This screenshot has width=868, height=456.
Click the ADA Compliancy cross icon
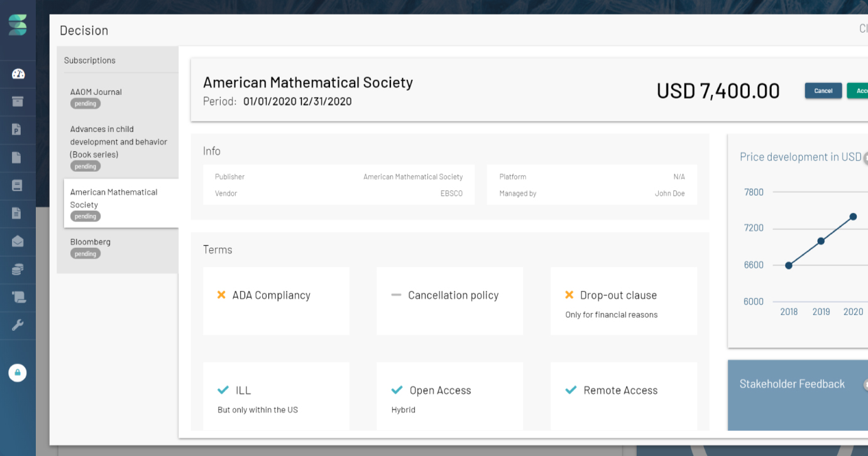tap(221, 294)
